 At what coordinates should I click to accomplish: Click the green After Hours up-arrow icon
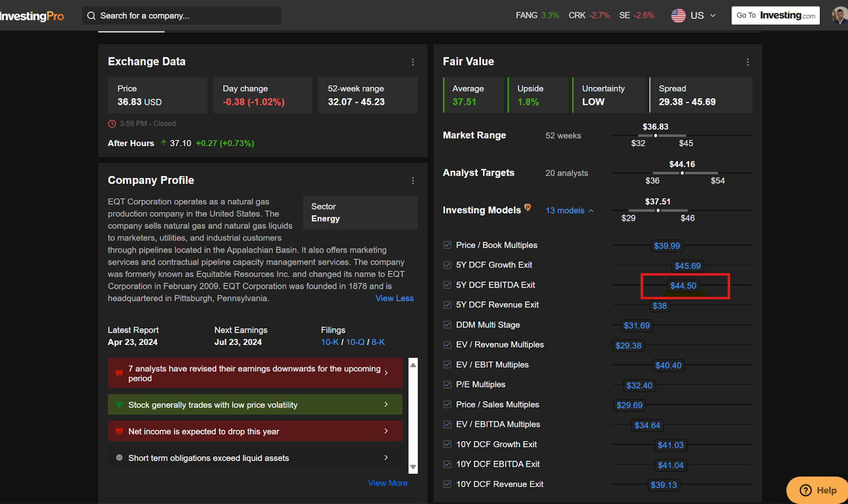[x=163, y=143]
